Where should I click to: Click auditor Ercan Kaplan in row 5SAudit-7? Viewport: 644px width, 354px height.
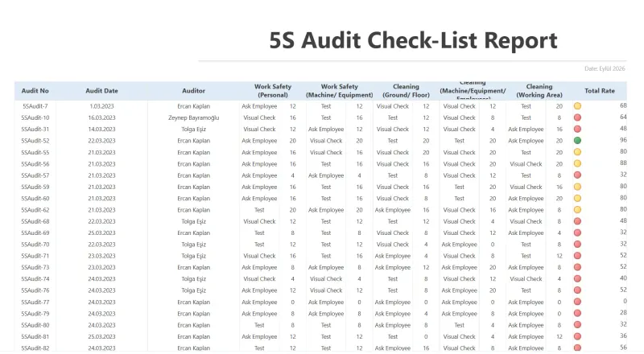[x=193, y=106]
